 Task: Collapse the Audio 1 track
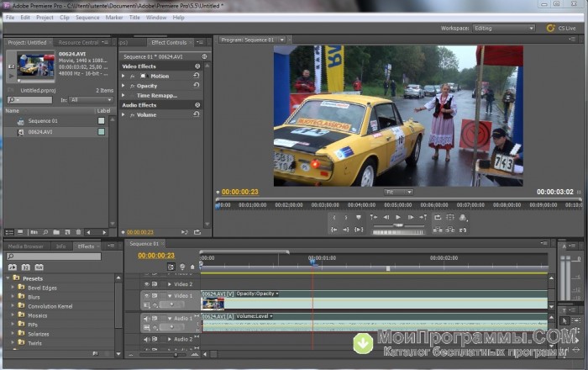click(x=170, y=319)
